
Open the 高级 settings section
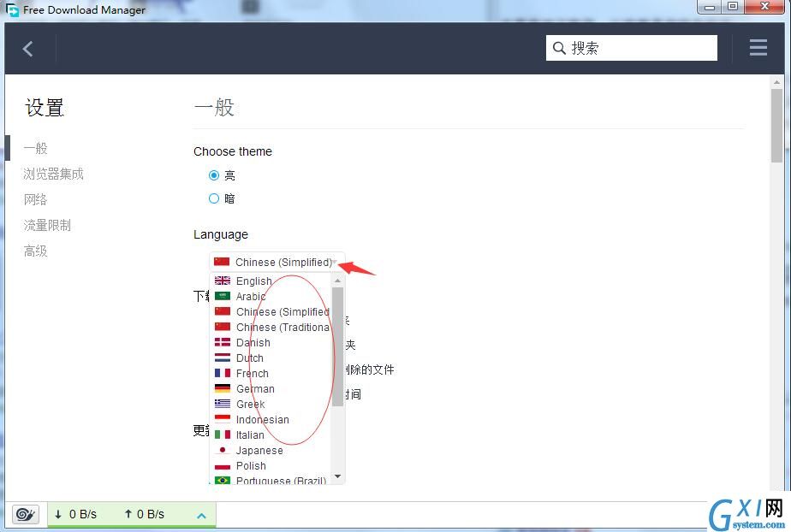pos(35,251)
